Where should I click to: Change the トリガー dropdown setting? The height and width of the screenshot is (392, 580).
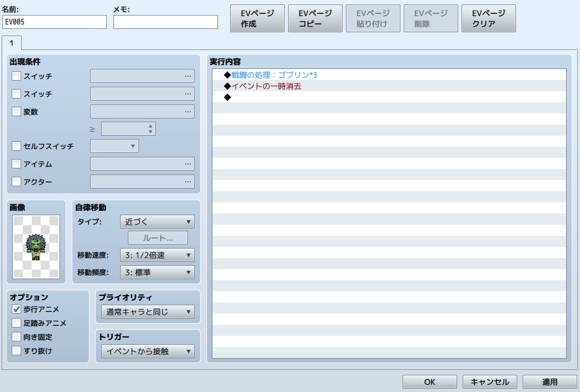[x=147, y=351]
